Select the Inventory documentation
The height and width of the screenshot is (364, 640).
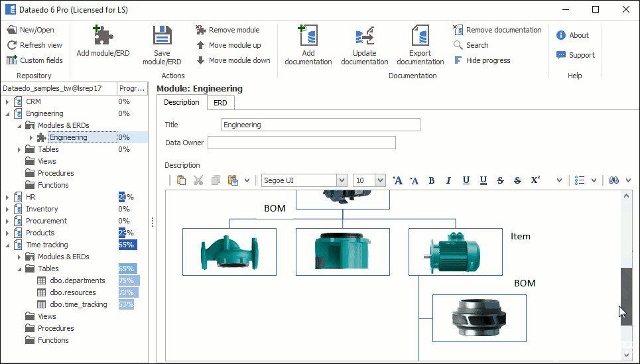[x=42, y=209]
